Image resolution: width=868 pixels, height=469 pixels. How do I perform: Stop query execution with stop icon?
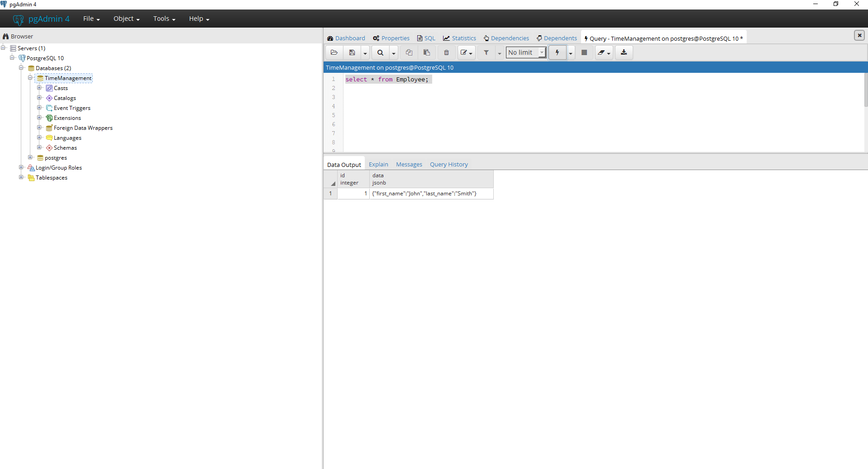pyautogui.click(x=584, y=52)
